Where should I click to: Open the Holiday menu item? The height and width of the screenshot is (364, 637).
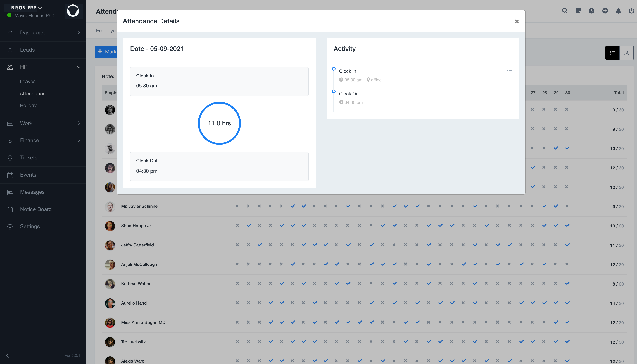point(28,105)
